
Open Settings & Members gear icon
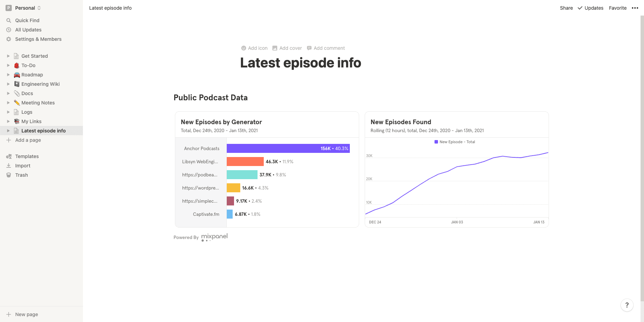pos(9,39)
